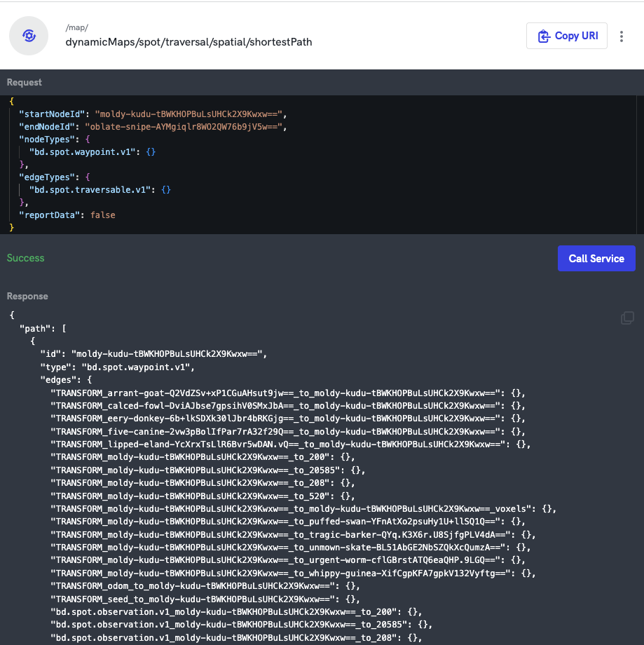Copy the response with the copy icon

[x=627, y=318]
